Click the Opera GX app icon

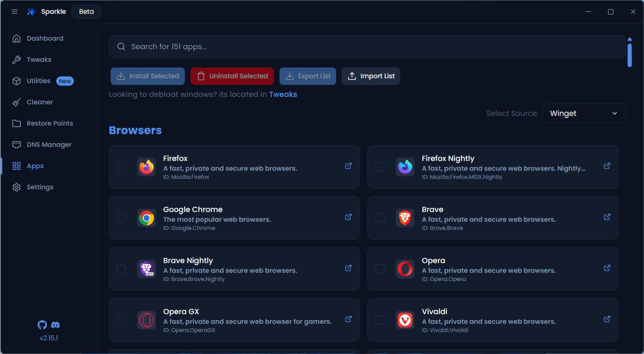pos(146,320)
